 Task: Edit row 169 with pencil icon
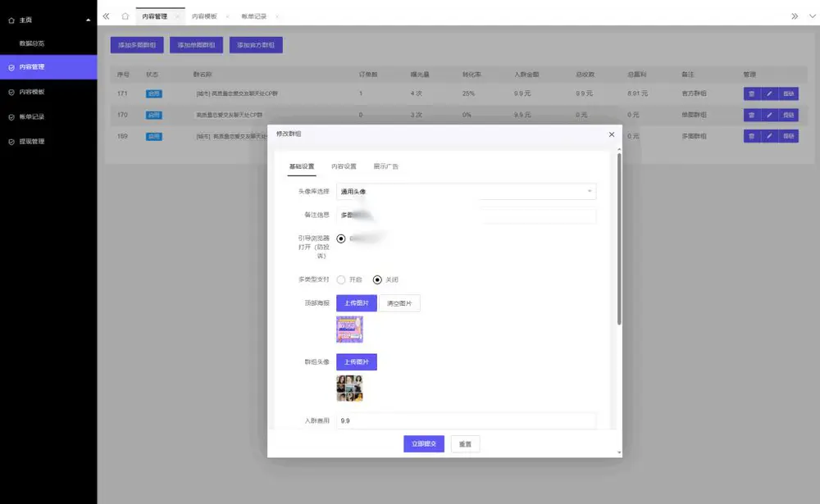point(769,136)
